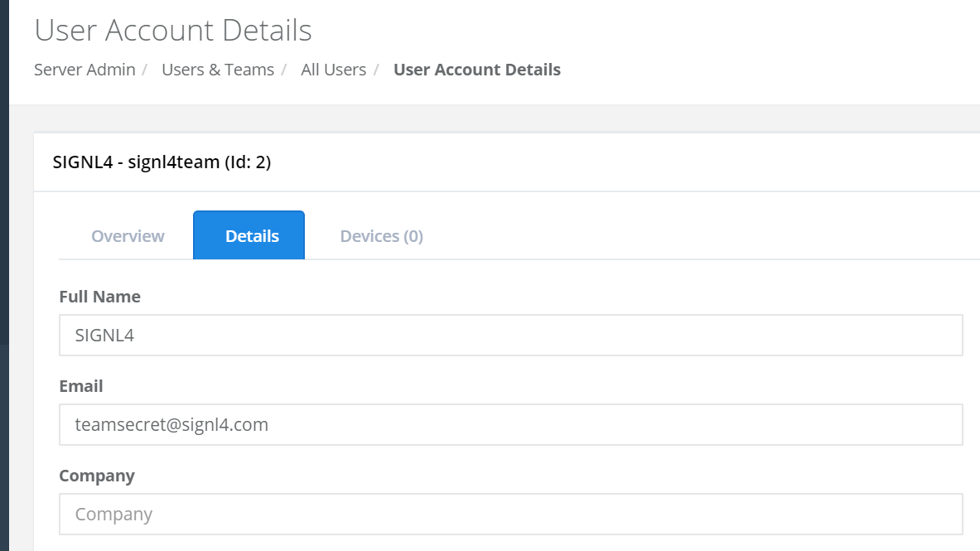Click into the Company input field
Screen dimensions: 980x551
pyautogui.click(x=510, y=514)
